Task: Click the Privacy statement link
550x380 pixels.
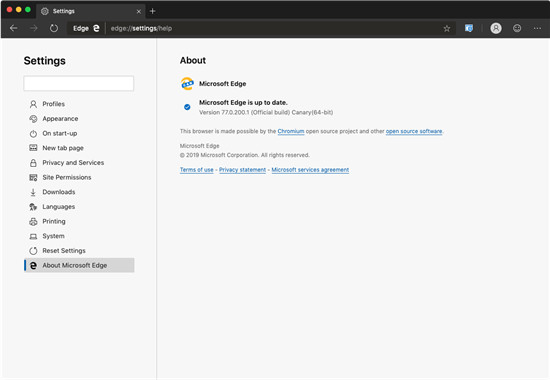Action: pyautogui.click(x=242, y=170)
